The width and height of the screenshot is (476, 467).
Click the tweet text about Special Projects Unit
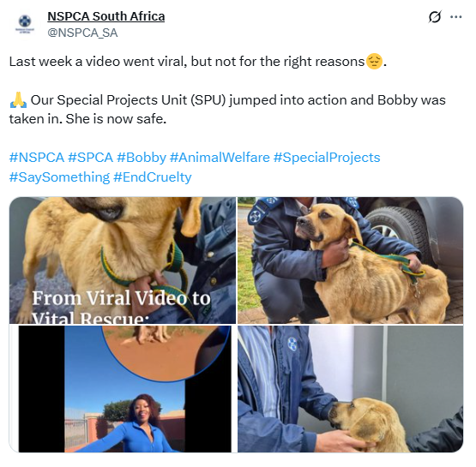(227, 110)
